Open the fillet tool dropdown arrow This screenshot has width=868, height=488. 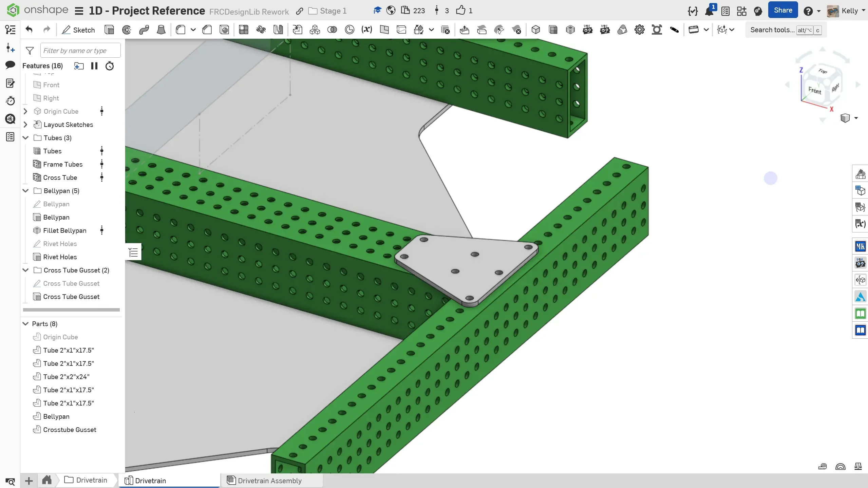[x=193, y=30]
